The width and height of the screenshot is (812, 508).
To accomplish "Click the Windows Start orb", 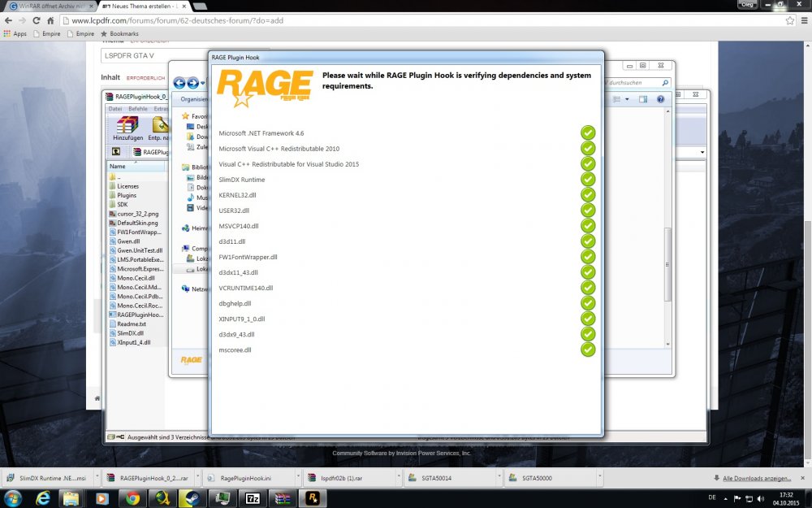I will pos(12,499).
